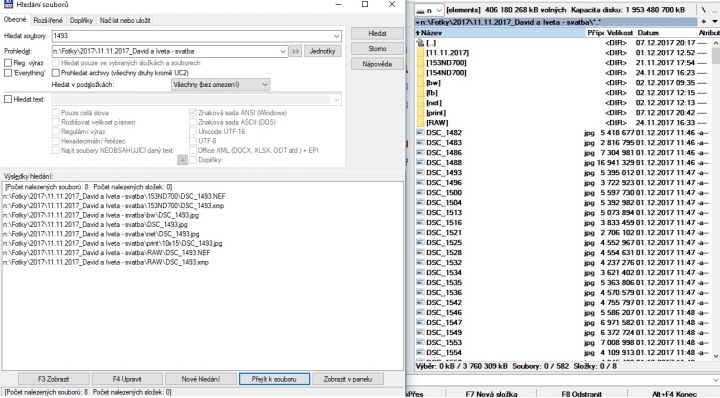
Task: Toggle the 'Everything' checkbox
Action: [8, 73]
